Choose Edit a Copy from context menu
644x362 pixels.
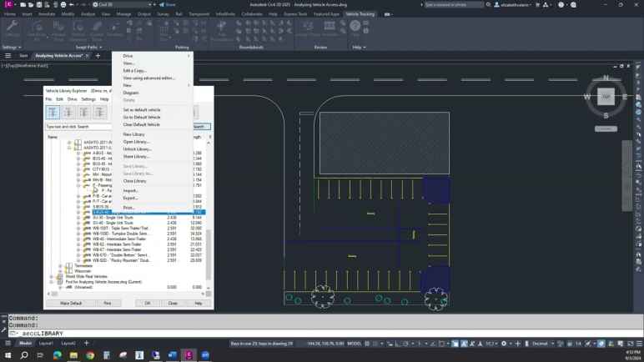(135, 71)
